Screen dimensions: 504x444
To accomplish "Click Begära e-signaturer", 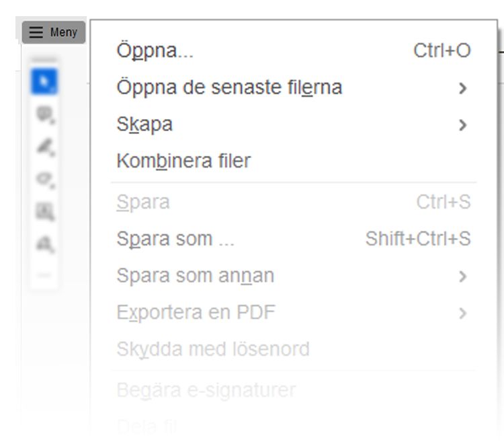I will click(206, 390).
